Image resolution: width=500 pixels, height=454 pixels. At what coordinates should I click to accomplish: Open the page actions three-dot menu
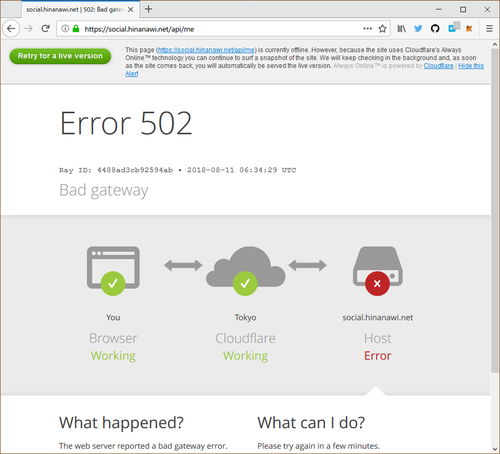point(367,29)
